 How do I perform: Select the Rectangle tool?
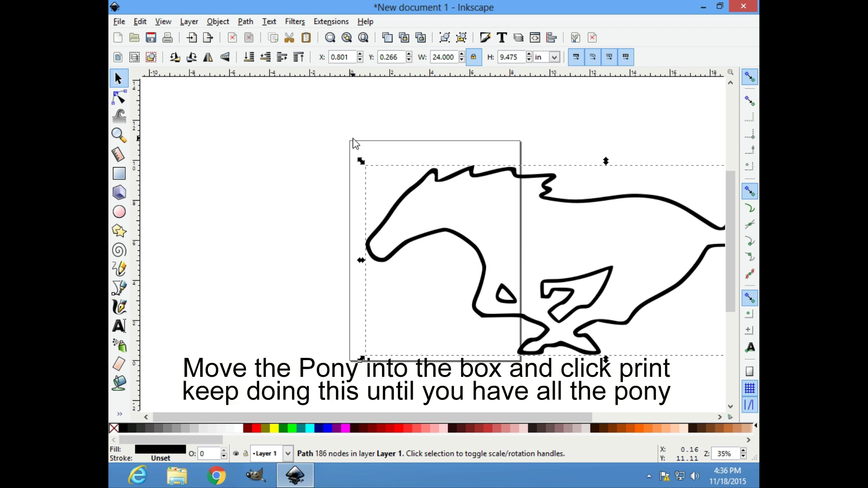(119, 174)
